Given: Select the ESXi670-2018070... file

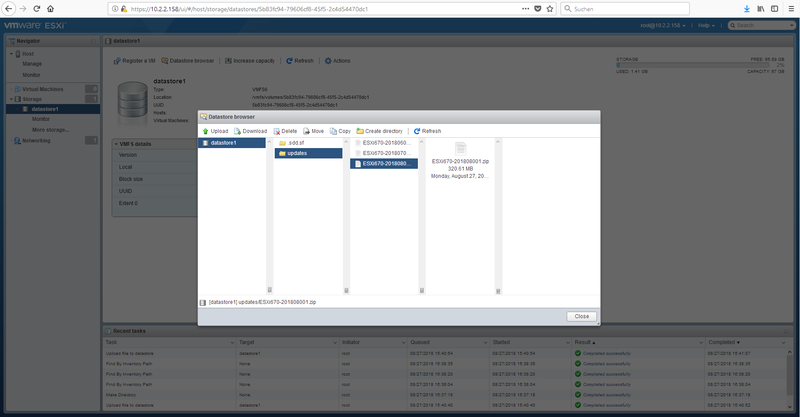Looking at the screenshot, I should tap(384, 153).
